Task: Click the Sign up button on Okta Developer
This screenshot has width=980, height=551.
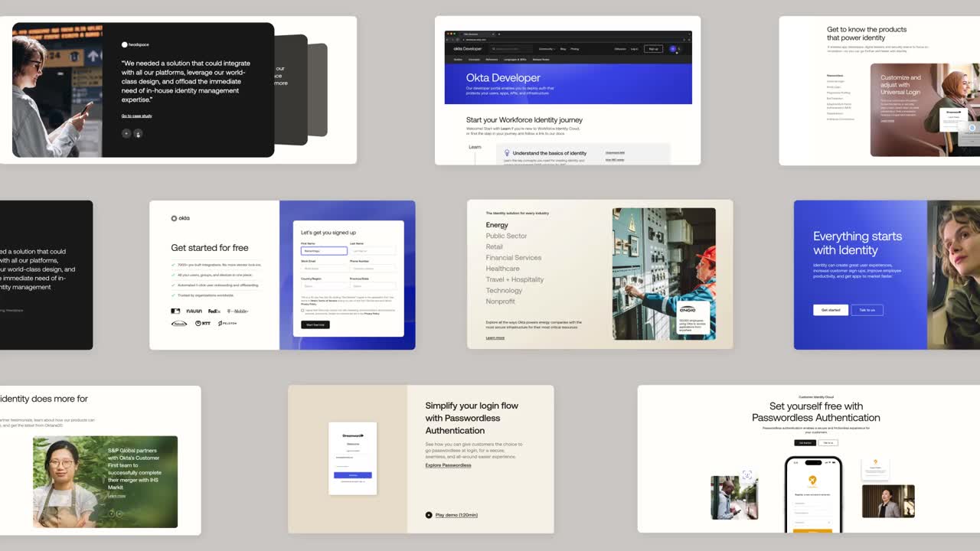Action: click(x=653, y=48)
